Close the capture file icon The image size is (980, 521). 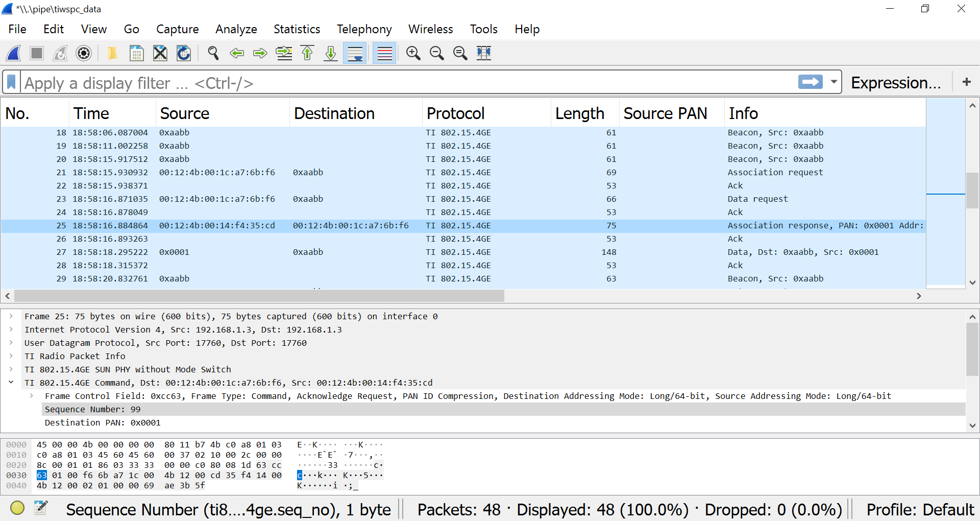click(x=160, y=53)
